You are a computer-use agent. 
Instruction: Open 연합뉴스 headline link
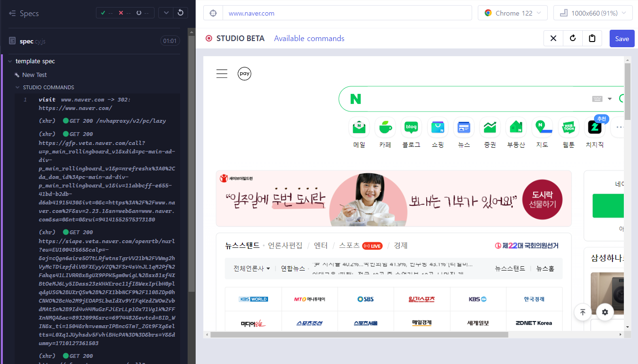[x=293, y=269]
